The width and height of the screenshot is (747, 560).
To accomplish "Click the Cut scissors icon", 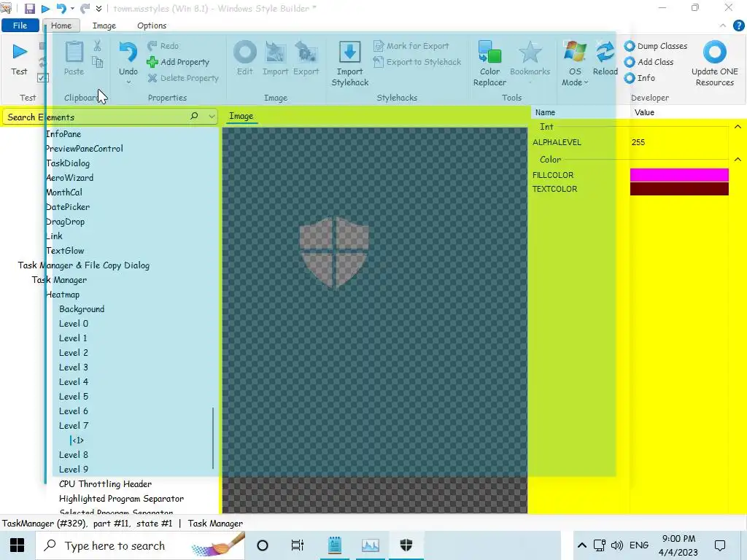I will (x=97, y=46).
